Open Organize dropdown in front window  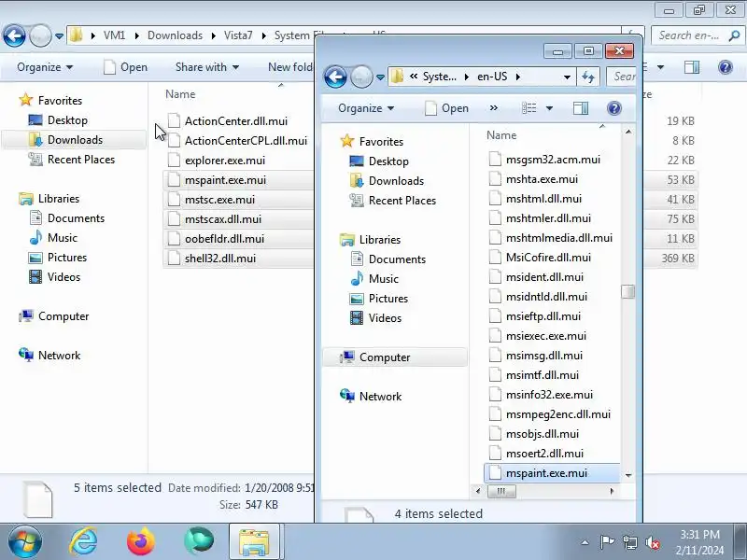click(x=366, y=108)
